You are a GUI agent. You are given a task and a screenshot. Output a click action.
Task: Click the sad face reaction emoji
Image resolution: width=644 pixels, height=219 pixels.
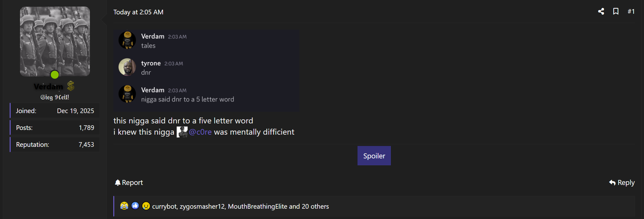pyautogui.click(x=146, y=206)
